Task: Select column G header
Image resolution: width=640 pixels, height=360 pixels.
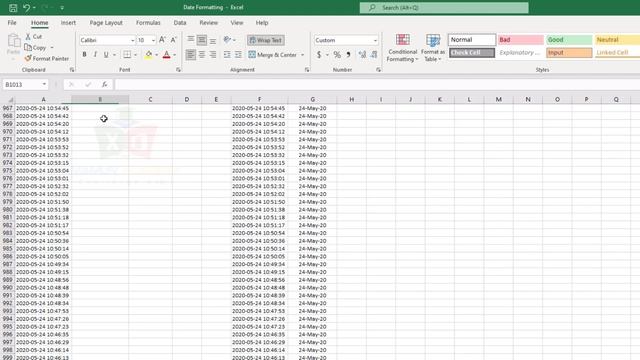Action: tap(312, 99)
